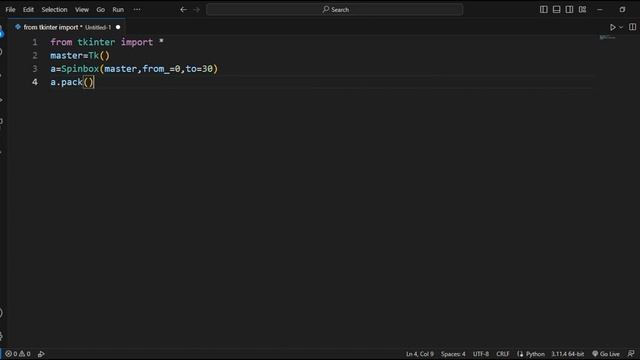Click the Search command center box
The height and width of the screenshot is (360, 640).
[x=335, y=9]
